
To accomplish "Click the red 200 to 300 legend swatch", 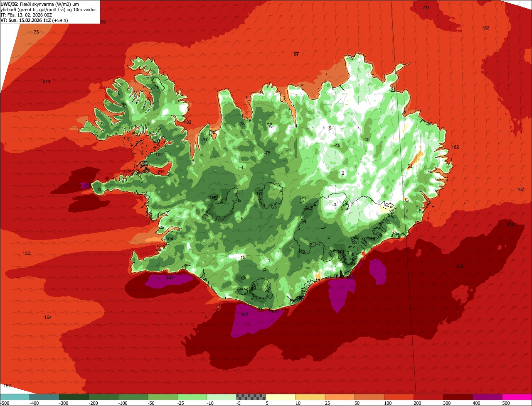I will click(428, 397).
